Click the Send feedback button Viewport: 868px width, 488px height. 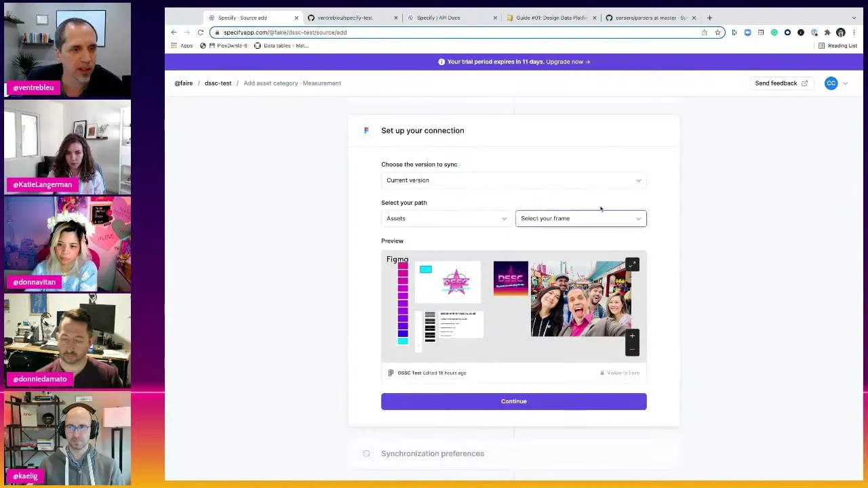[x=781, y=83]
